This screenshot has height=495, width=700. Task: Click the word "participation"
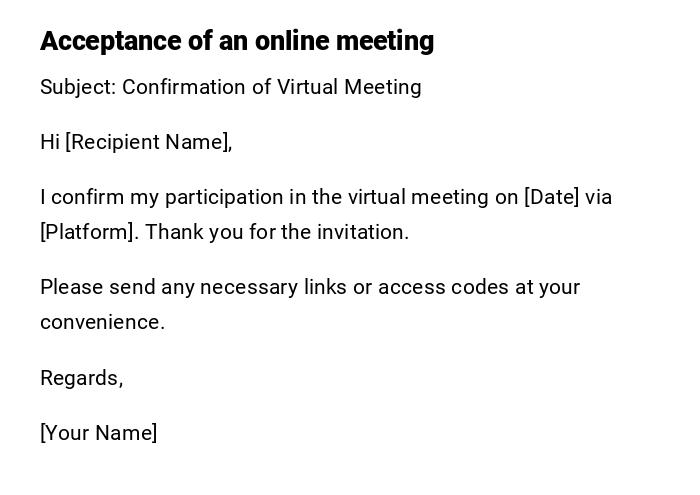pyautogui.click(x=225, y=197)
